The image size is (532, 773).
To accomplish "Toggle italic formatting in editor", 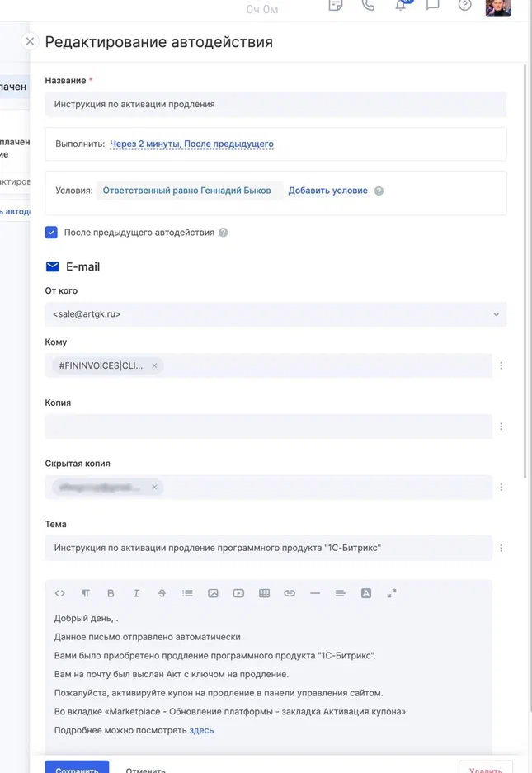I will pyautogui.click(x=137, y=593).
